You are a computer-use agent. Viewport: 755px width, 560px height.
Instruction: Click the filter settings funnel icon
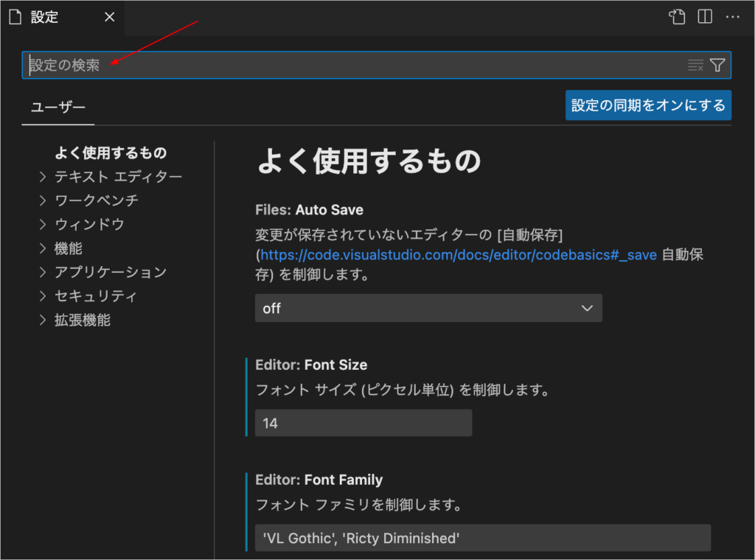click(x=717, y=66)
